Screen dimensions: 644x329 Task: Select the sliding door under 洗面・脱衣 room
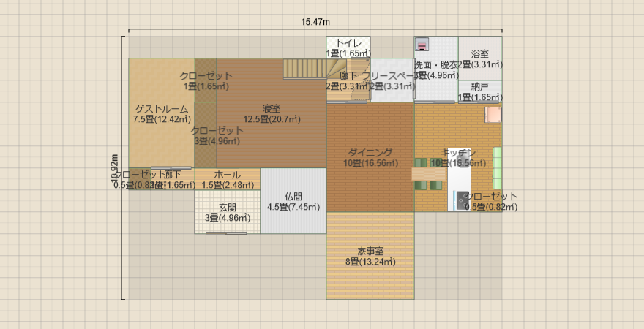pyautogui.click(x=435, y=102)
